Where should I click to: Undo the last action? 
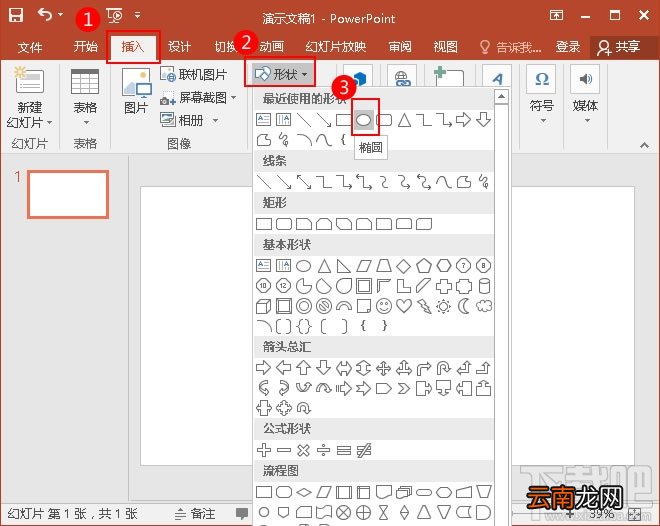click(45, 15)
